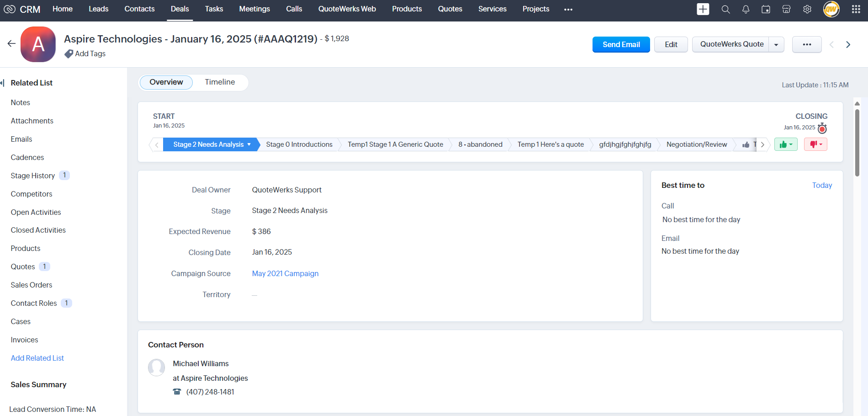Click the vertical scrollbar on details pane
The height and width of the screenshot is (416, 868).
[x=857, y=142]
